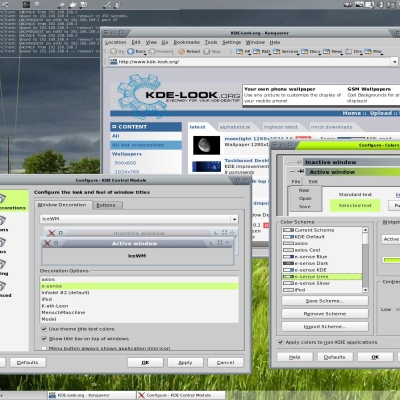Image resolution: width=400 pixels, height=400 pixels.
Task: Click Defaults in Configure Colors dialog
Action: (x=335, y=357)
